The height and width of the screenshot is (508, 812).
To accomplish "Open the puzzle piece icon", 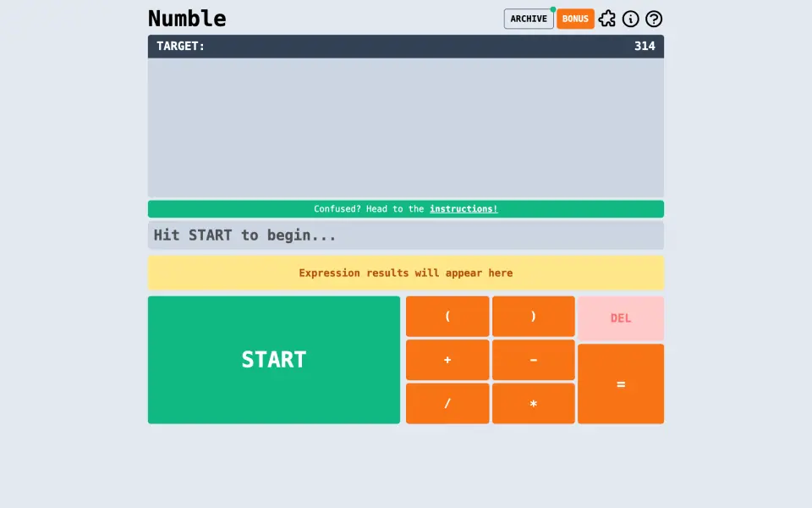I will [x=607, y=19].
